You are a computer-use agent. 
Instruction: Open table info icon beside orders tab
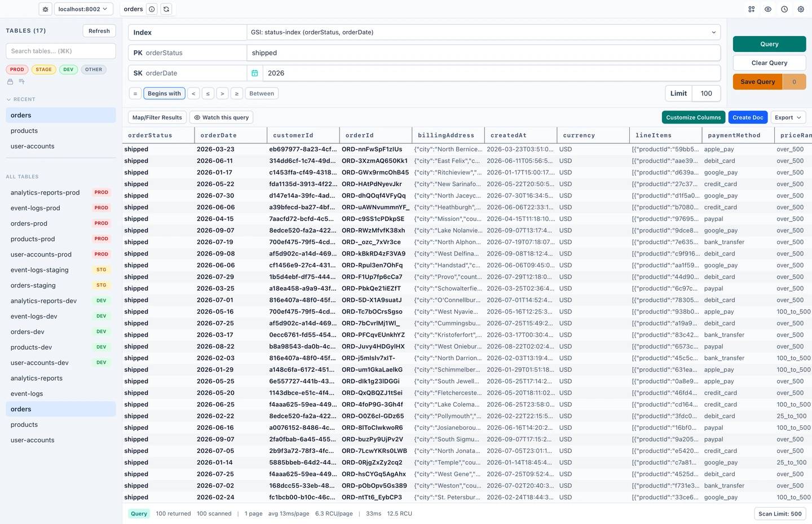pyautogui.click(x=152, y=9)
